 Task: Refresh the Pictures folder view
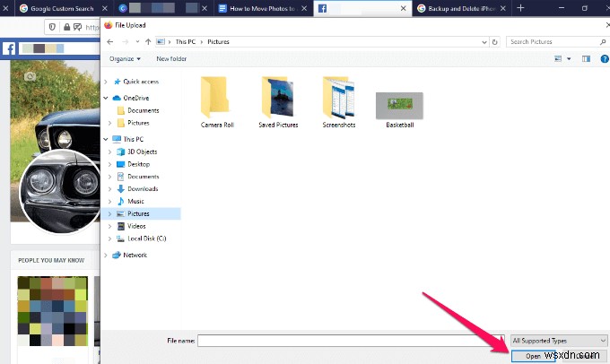(495, 42)
